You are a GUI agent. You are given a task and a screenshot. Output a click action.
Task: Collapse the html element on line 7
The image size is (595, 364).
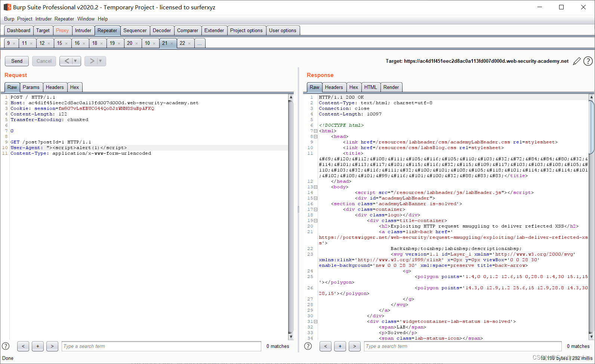point(315,131)
